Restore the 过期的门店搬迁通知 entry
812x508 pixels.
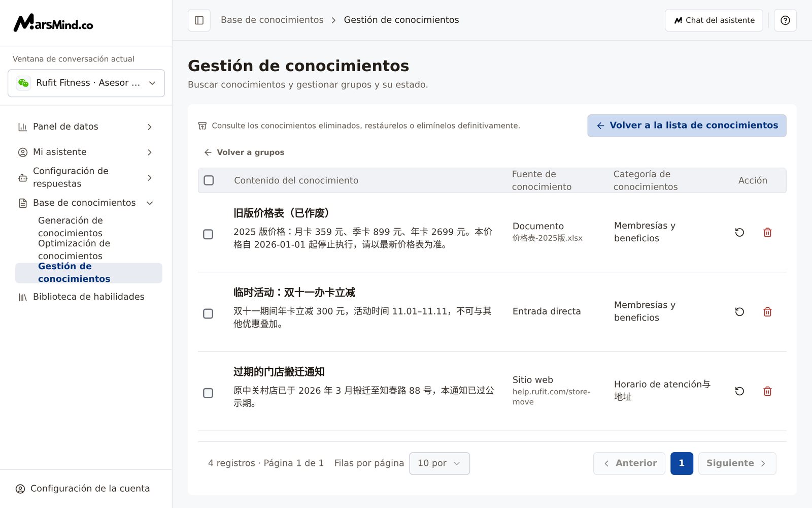pos(739,391)
